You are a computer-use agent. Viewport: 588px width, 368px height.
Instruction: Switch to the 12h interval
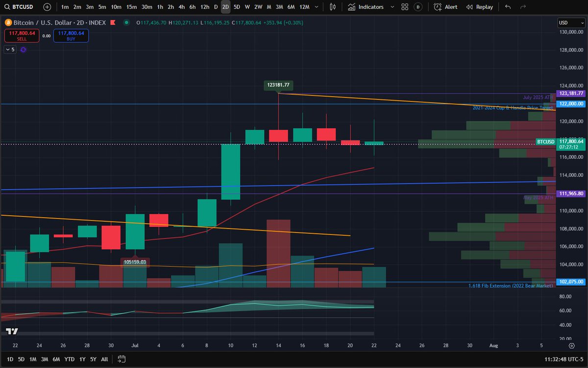tap(205, 7)
